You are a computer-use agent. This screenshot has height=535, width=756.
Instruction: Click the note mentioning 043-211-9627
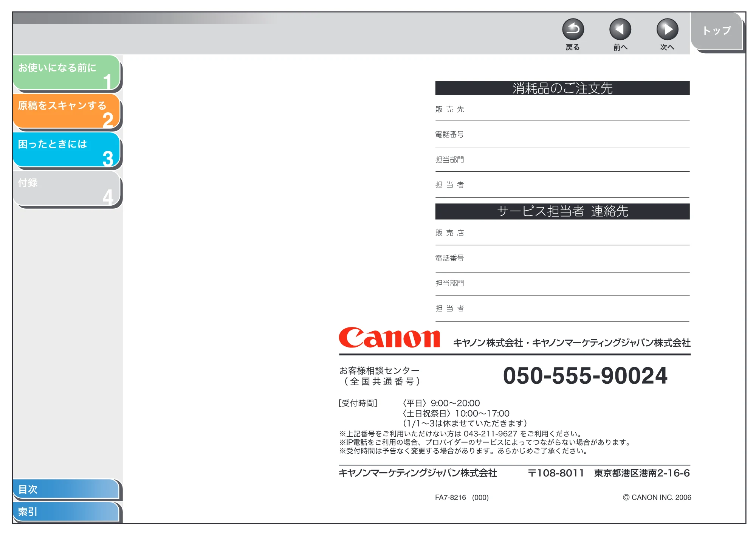tap(461, 434)
